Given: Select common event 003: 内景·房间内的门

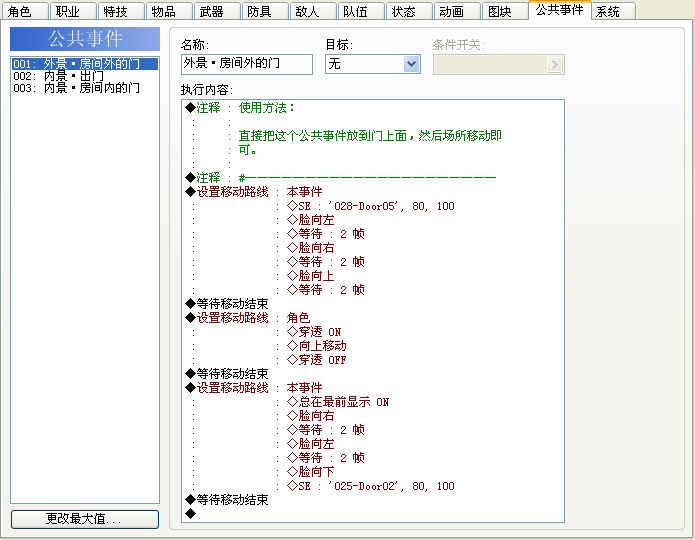Looking at the screenshot, I should (x=85, y=88).
